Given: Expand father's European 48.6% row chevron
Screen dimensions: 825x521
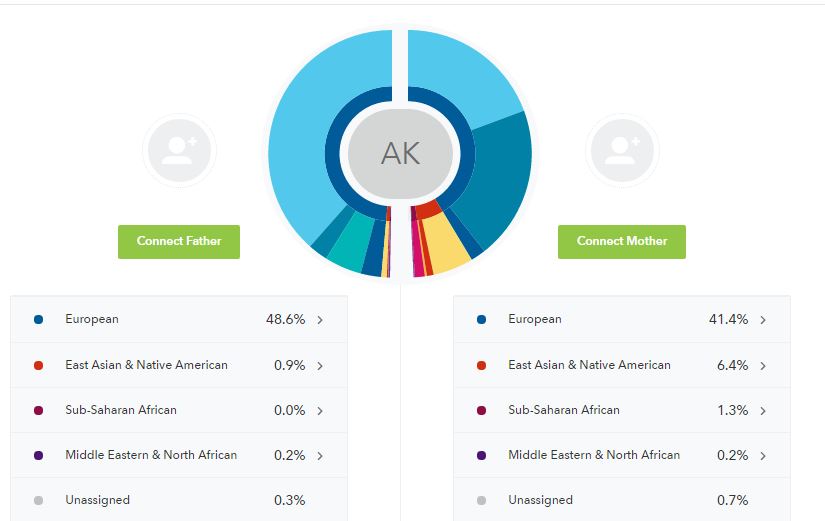Looking at the screenshot, I should [320, 320].
